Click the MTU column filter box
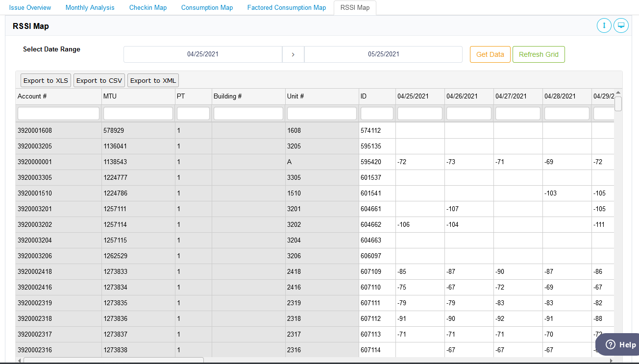The width and height of the screenshot is (639, 364). (x=138, y=113)
